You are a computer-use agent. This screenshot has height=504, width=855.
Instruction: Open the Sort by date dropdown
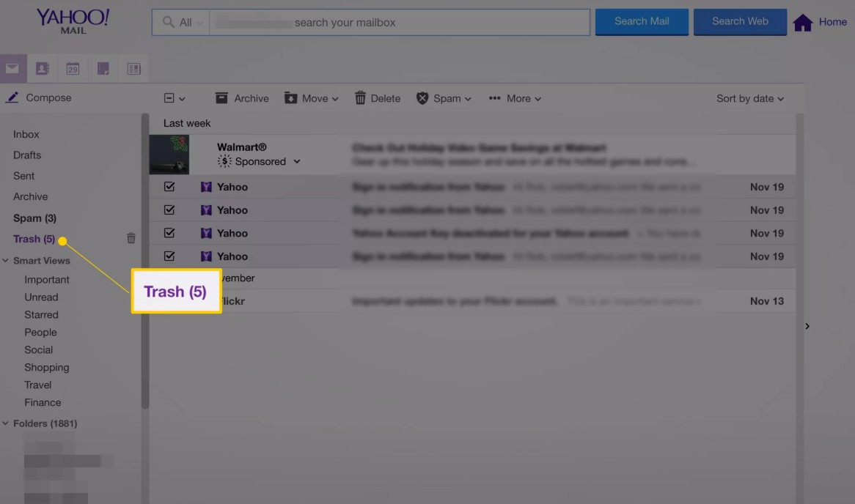(x=749, y=97)
